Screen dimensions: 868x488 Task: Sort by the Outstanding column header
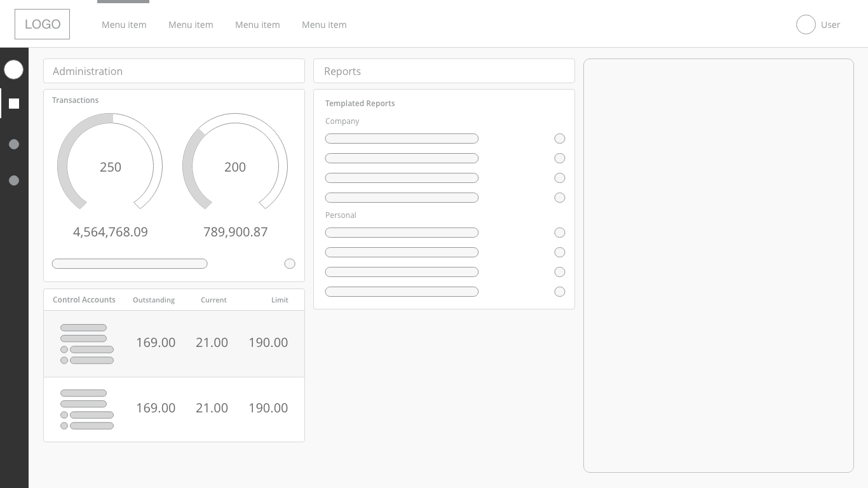[x=154, y=300]
